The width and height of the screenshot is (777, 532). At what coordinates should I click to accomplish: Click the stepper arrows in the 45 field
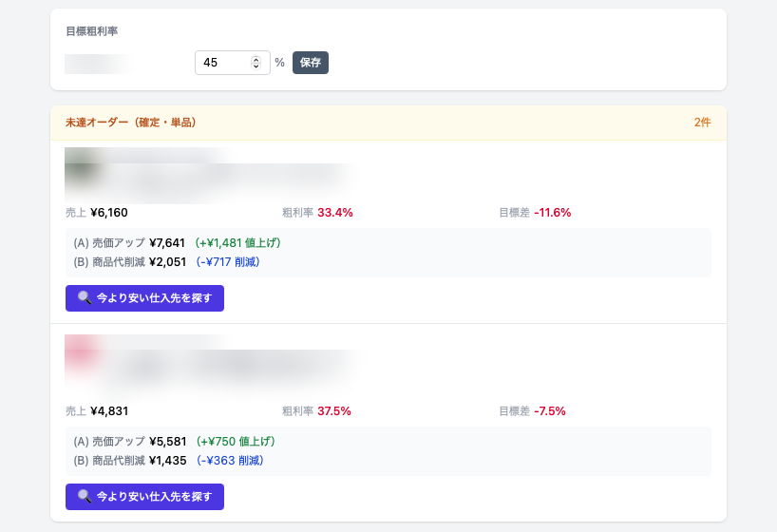[256, 63]
